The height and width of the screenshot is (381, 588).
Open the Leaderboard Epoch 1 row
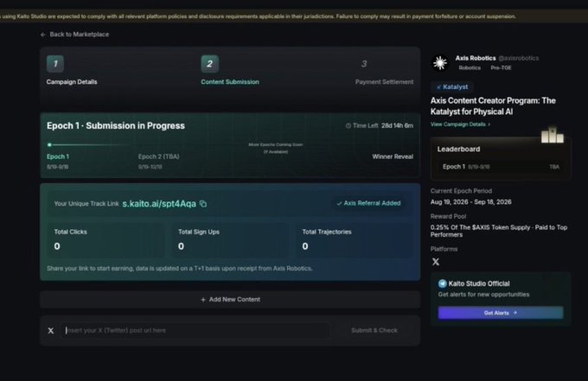coord(501,167)
